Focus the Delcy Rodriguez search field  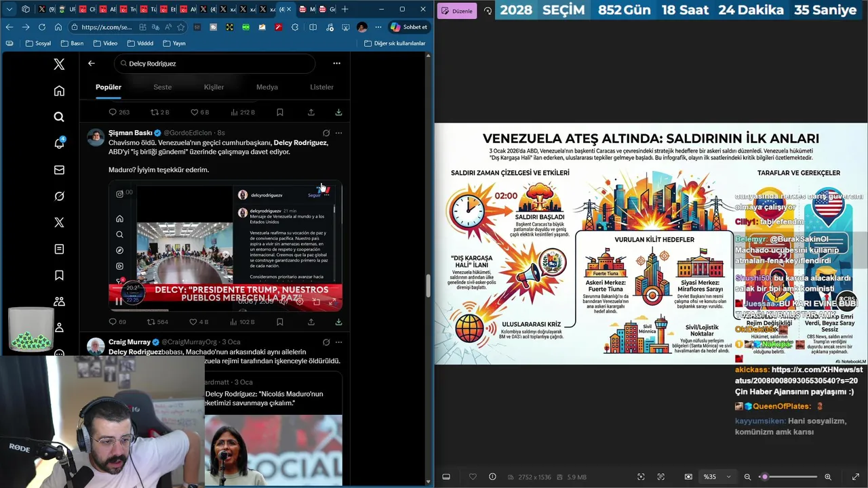pos(214,63)
